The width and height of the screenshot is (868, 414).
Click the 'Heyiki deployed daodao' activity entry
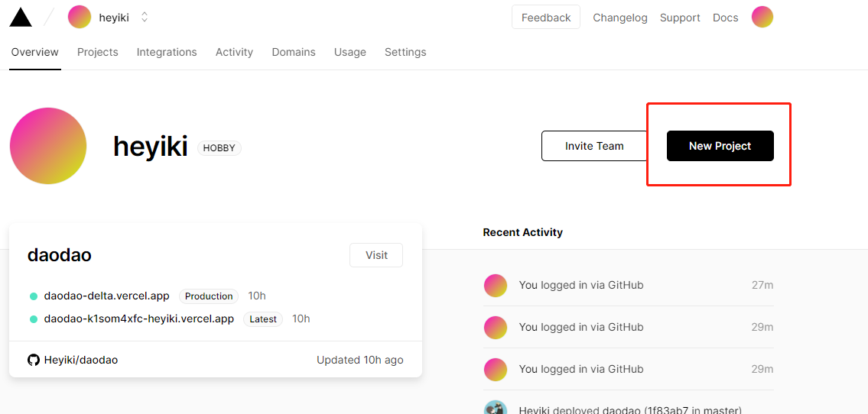point(630,410)
